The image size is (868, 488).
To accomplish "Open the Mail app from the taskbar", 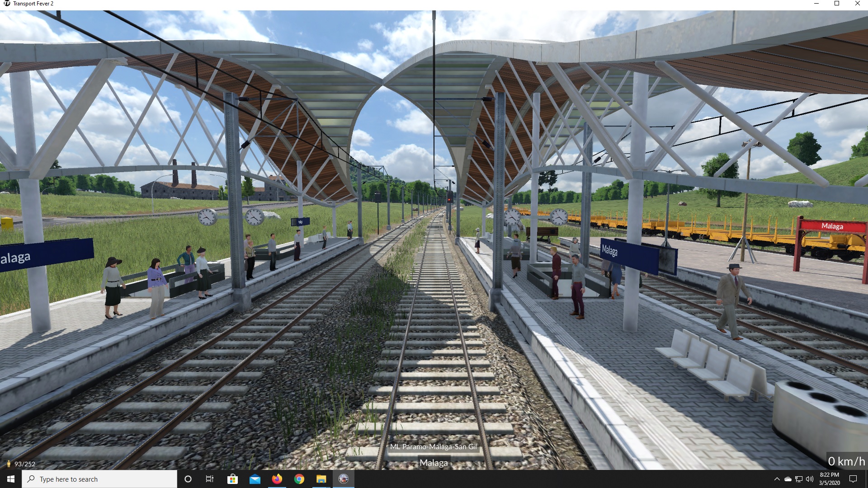I will pyautogui.click(x=255, y=479).
